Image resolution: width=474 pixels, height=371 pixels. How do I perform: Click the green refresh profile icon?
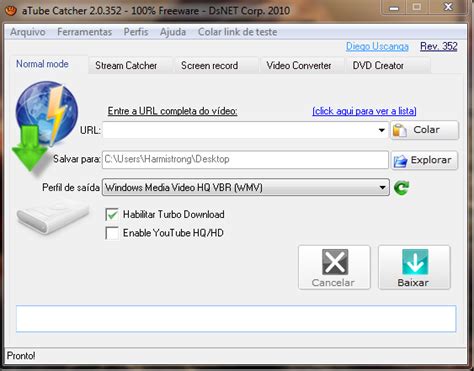(x=401, y=188)
